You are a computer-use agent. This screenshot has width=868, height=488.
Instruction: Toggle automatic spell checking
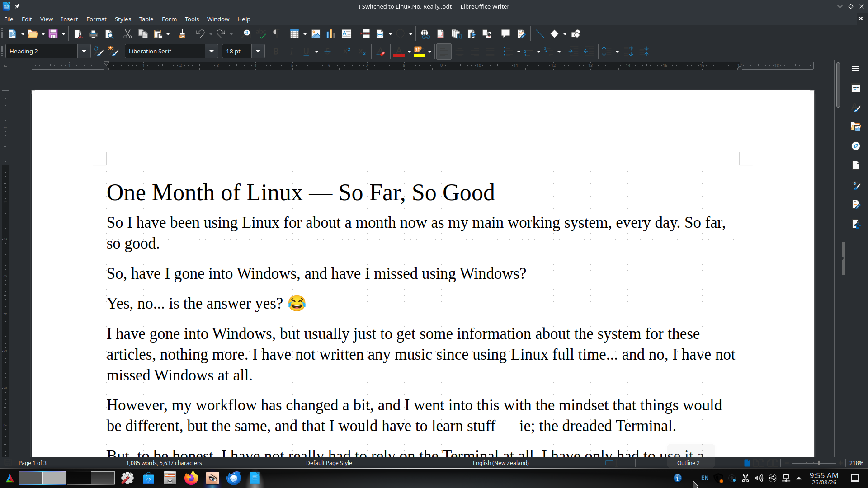[261, 34]
